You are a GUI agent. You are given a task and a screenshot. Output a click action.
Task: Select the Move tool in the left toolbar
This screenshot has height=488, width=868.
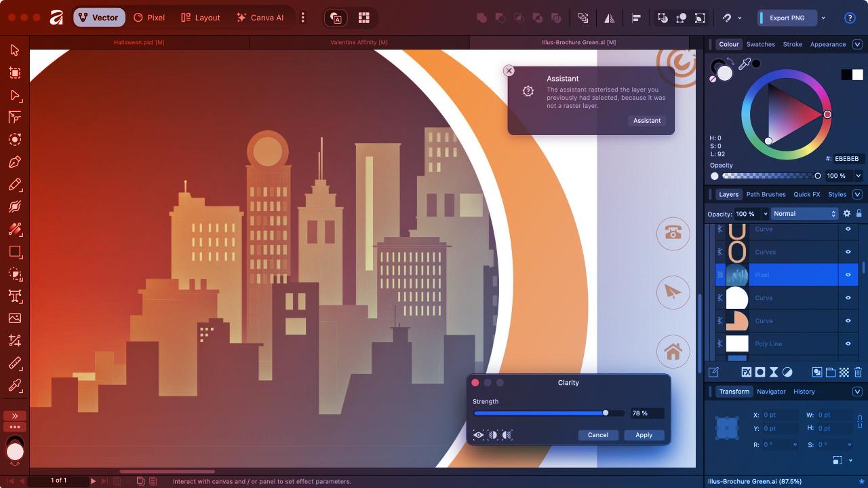pyautogui.click(x=14, y=50)
